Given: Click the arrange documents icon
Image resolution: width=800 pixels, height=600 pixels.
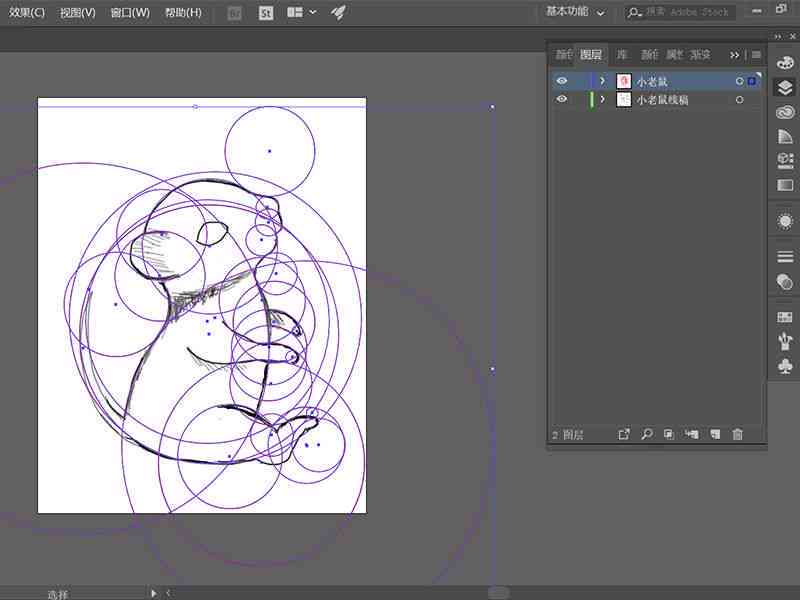Looking at the screenshot, I should pos(295,12).
